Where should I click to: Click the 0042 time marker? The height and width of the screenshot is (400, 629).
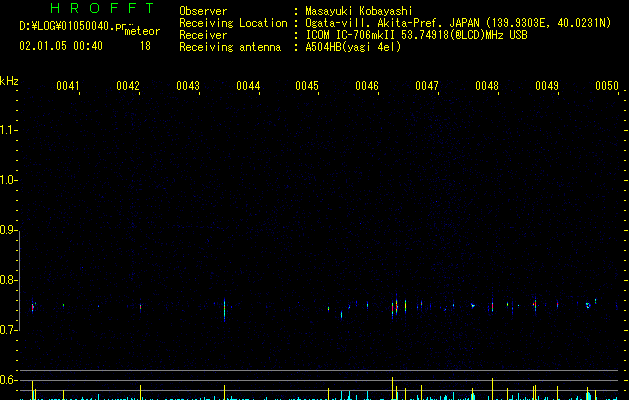128,86
